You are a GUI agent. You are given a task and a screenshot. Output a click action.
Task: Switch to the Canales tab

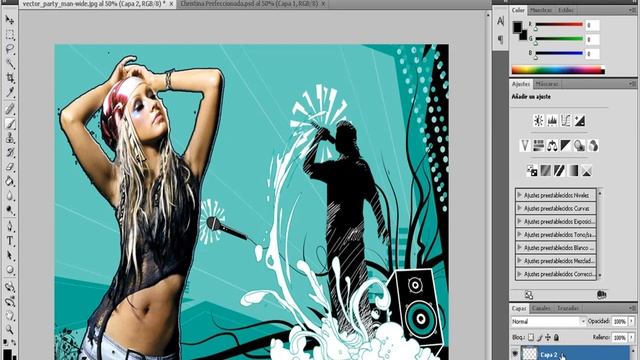[541, 308]
